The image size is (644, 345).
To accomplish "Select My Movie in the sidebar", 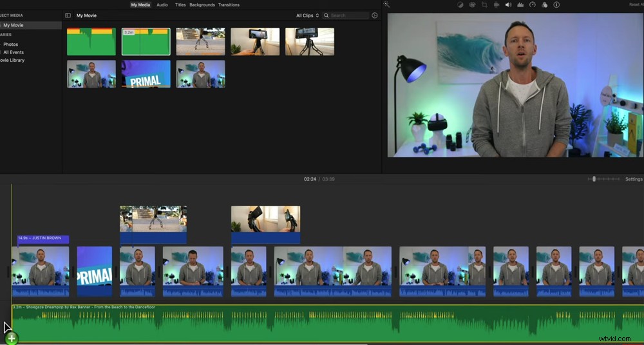I will [31, 25].
